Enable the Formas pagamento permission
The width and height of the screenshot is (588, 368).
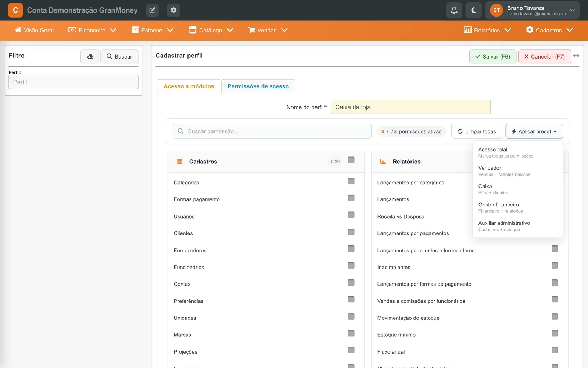pyautogui.click(x=351, y=198)
